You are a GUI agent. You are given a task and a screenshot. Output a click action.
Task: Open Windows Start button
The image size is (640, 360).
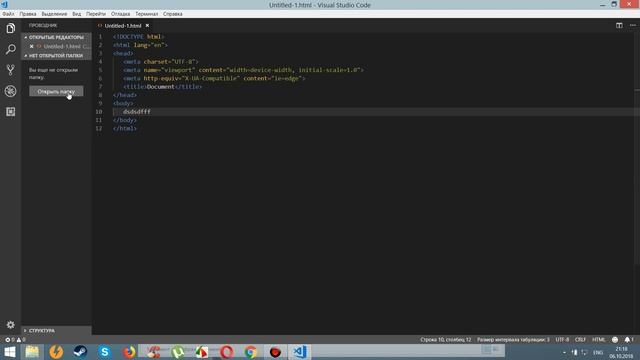coord(10,352)
